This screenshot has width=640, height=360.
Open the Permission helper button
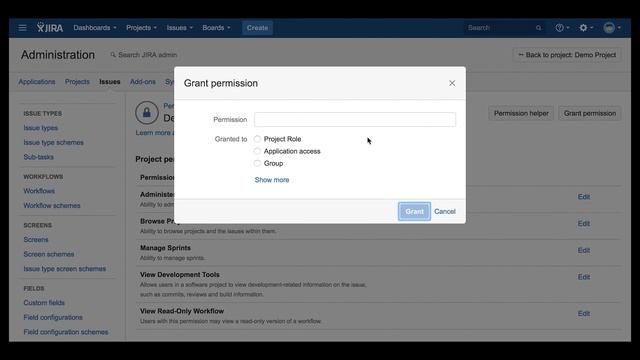click(x=521, y=113)
